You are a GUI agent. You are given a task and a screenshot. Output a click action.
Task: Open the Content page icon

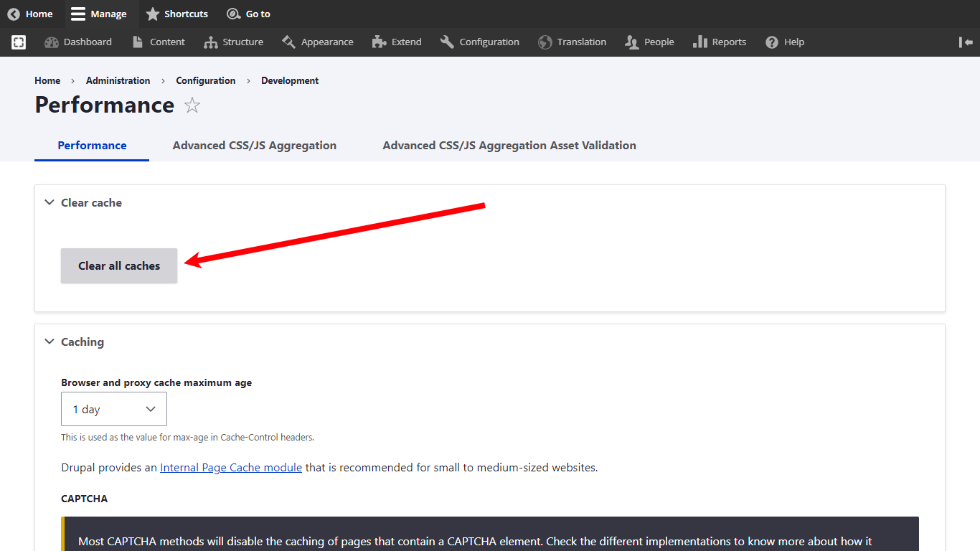click(138, 42)
